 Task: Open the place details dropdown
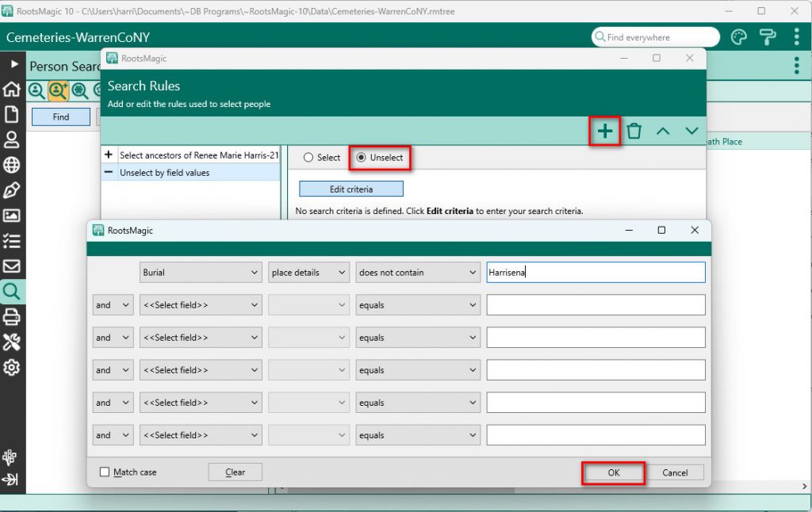click(x=308, y=273)
